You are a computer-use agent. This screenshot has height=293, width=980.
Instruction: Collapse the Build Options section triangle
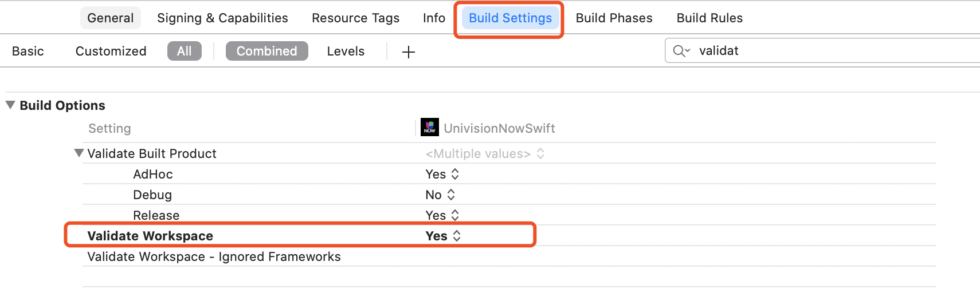tap(10, 105)
